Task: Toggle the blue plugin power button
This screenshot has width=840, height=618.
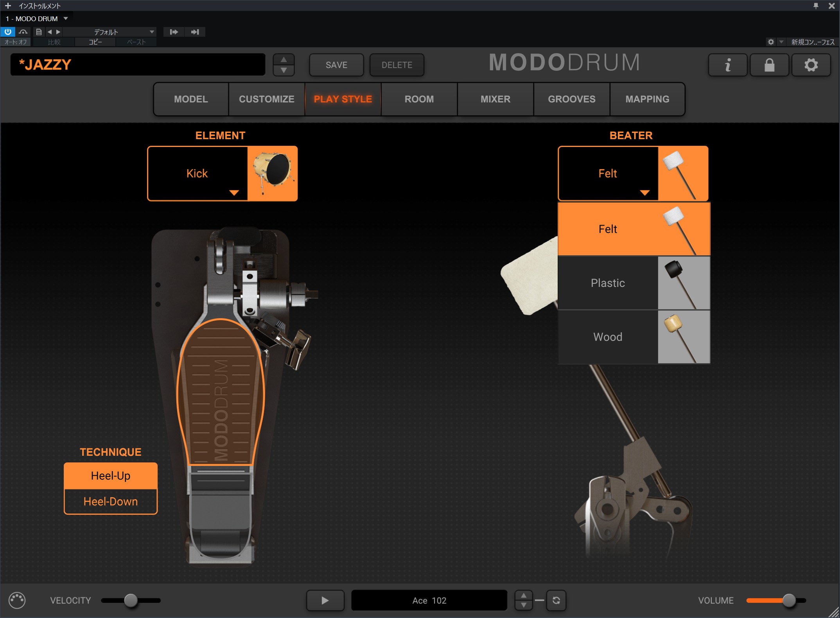Action: [x=8, y=32]
